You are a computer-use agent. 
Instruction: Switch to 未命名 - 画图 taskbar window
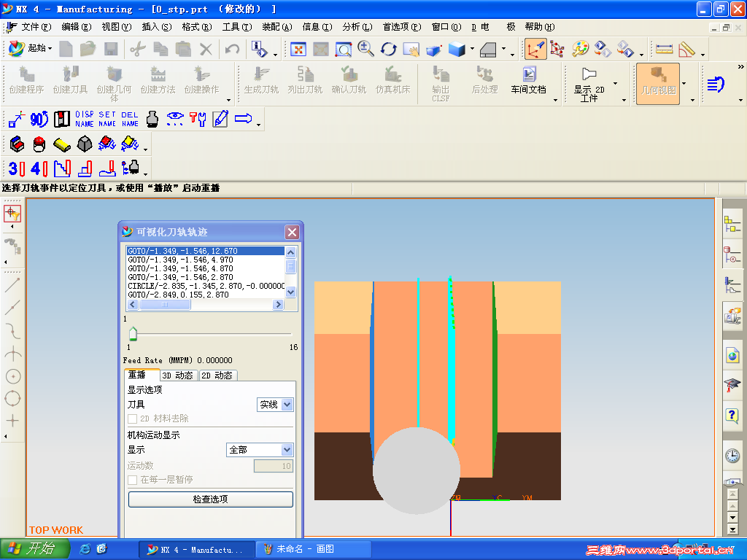pyautogui.click(x=314, y=550)
